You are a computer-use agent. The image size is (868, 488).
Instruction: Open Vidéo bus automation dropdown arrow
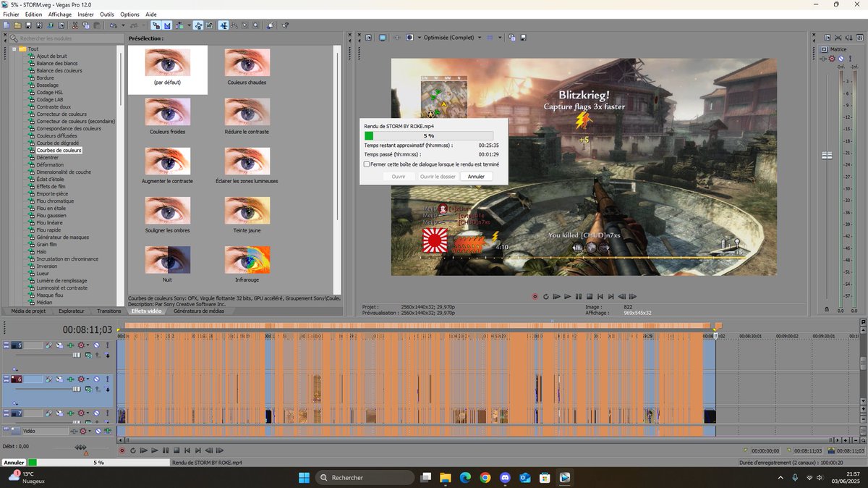(x=90, y=431)
